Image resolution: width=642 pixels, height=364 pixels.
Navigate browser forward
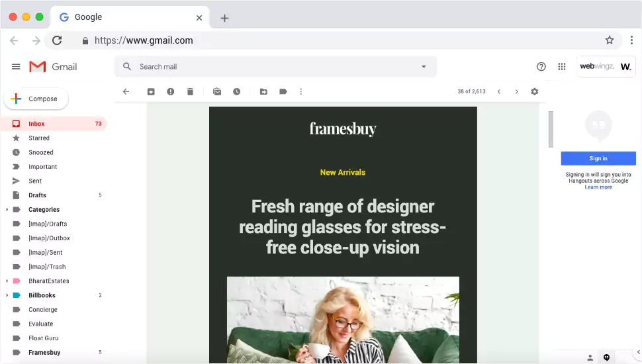coord(36,40)
